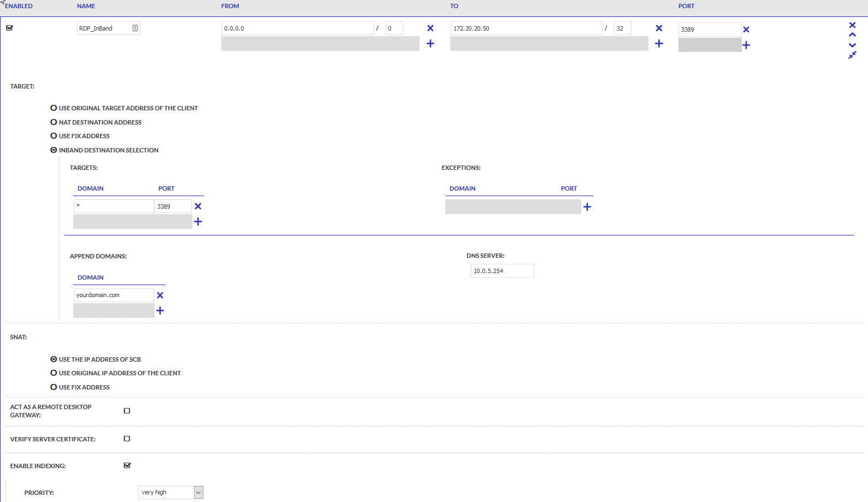
Task: Delete the entire RDP_InBand connection policy
Action: [852, 25]
